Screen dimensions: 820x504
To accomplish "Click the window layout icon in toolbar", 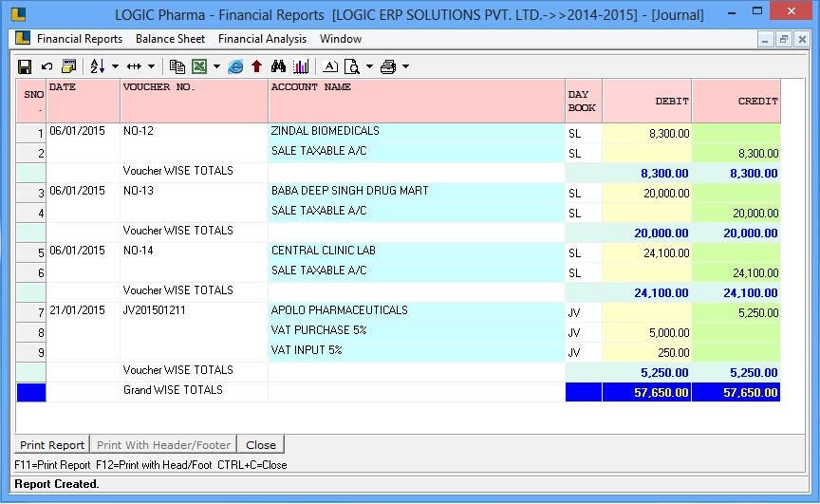I will (68, 66).
